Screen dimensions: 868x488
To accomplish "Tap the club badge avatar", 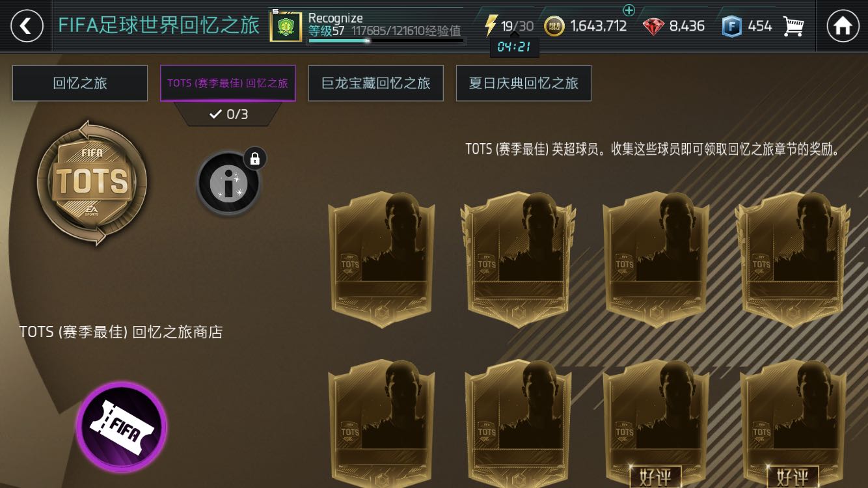I will (x=286, y=27).
